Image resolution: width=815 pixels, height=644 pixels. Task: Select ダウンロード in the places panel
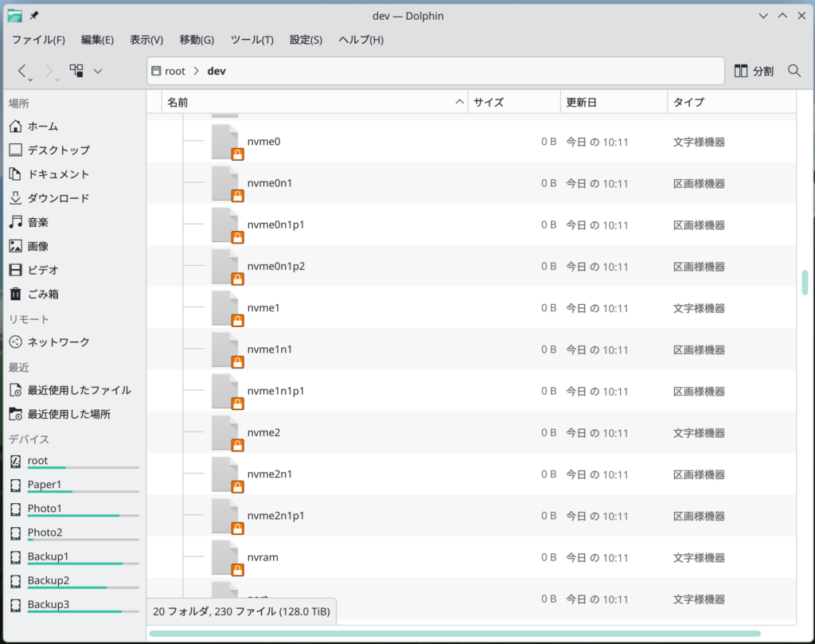coord(58,198)
